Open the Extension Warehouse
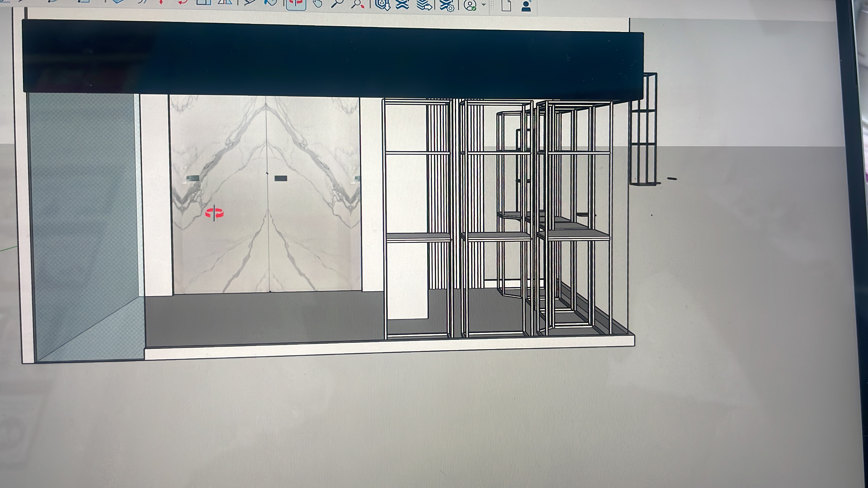 [x=402, y=5]
